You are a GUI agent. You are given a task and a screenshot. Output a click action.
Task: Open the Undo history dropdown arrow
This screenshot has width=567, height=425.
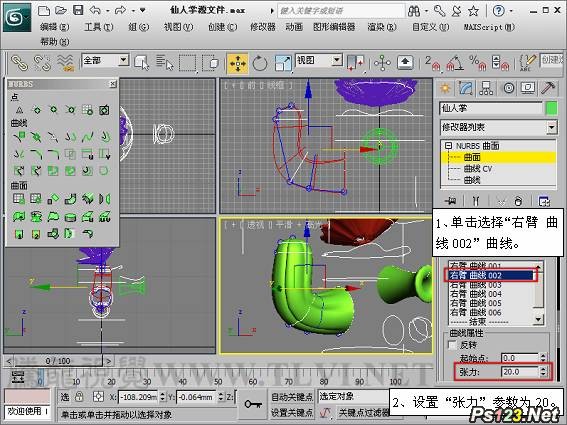coord(108,11)
